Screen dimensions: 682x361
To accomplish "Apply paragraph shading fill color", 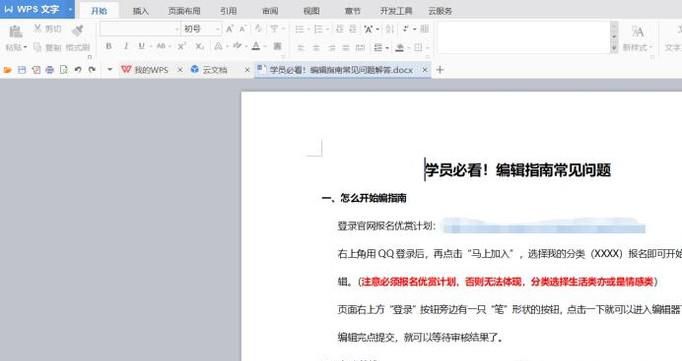I will pos(400,47).
